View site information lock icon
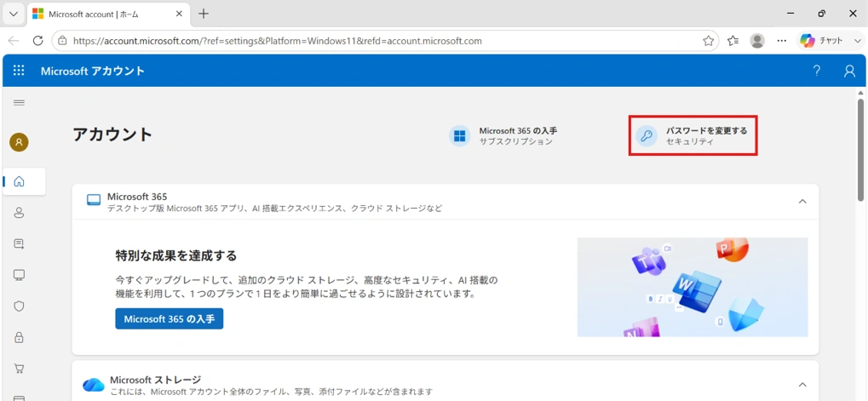Screen dimensions: 868x401 click(x=62, y=40)
